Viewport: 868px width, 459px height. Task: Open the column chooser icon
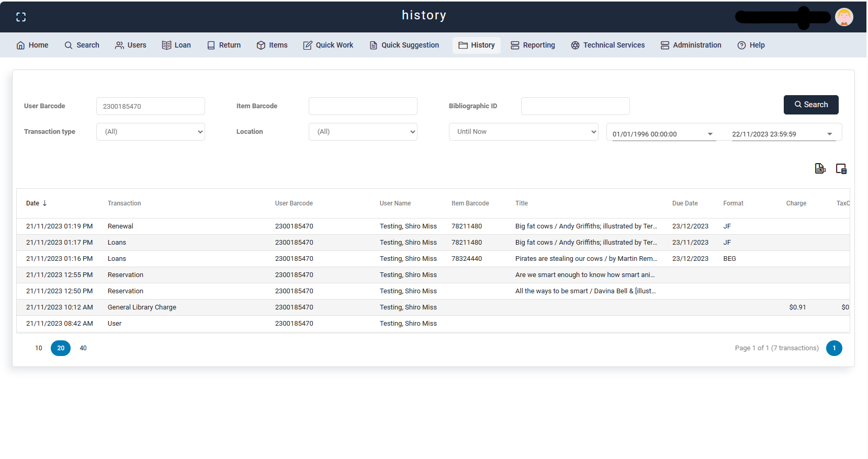[x=841, y=168]
